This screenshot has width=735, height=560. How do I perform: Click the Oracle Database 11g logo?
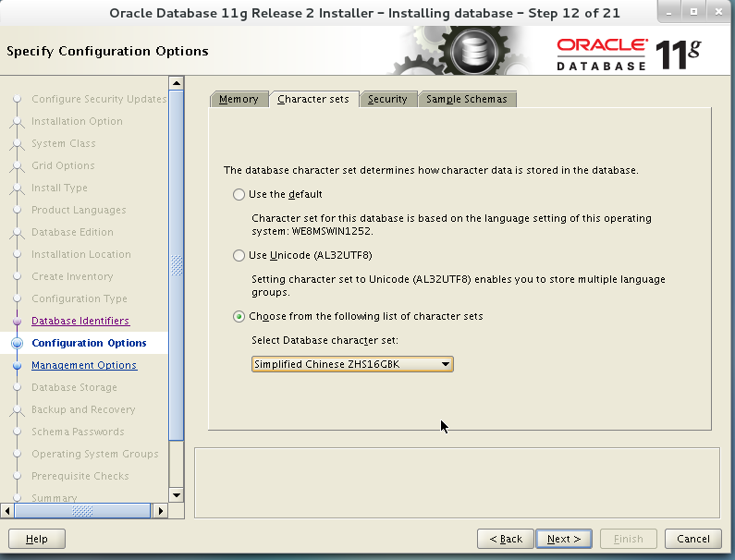pos(629,55)
